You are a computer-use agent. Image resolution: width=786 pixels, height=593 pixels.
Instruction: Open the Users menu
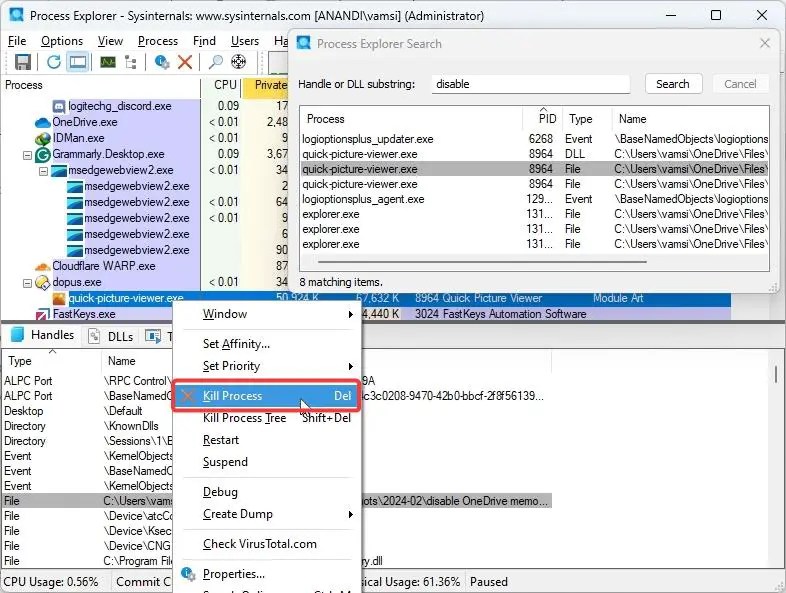point(245,41)
